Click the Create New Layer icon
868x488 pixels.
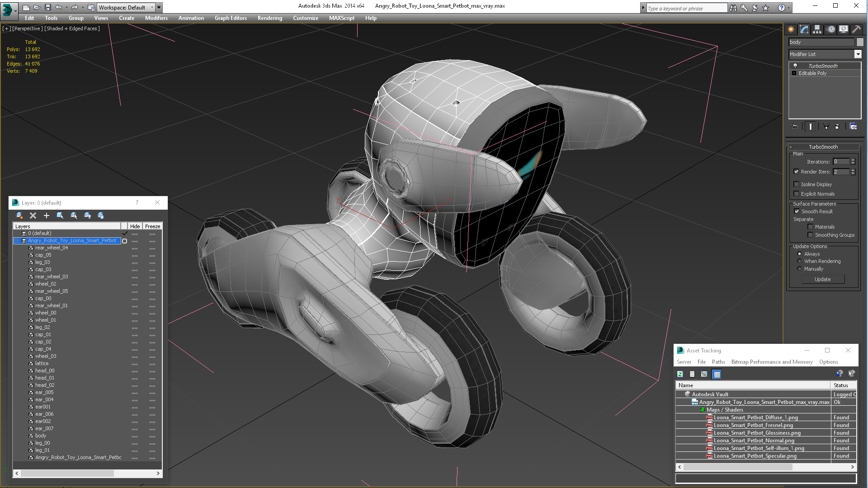(x=19, y=216)
